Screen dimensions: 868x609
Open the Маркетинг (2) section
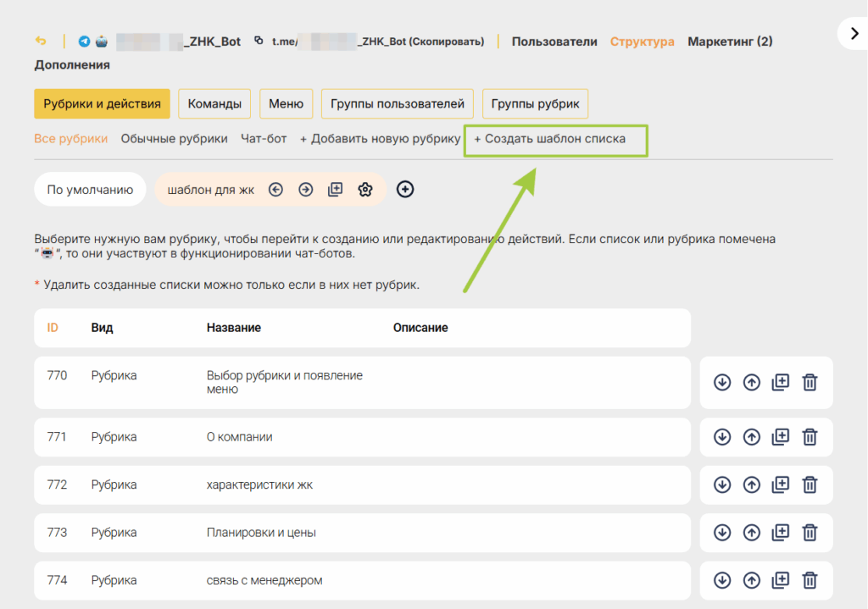pos(730,42)
